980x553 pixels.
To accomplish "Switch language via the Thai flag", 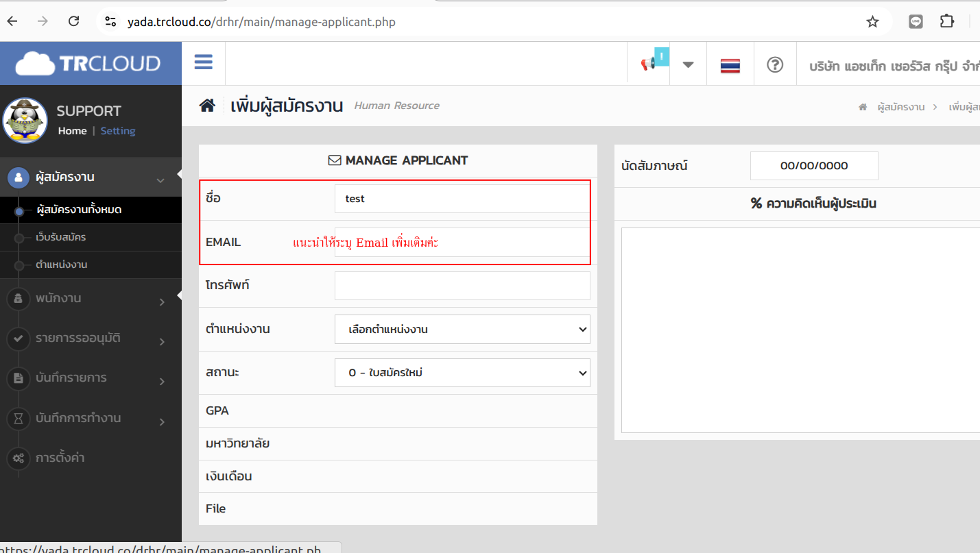I will [x=730, y=66].
